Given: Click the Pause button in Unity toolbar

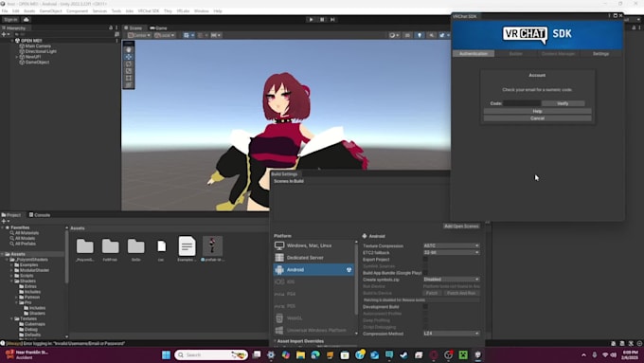Looking at the screenshot, I should pyautogui.click(x=322, y=19).
